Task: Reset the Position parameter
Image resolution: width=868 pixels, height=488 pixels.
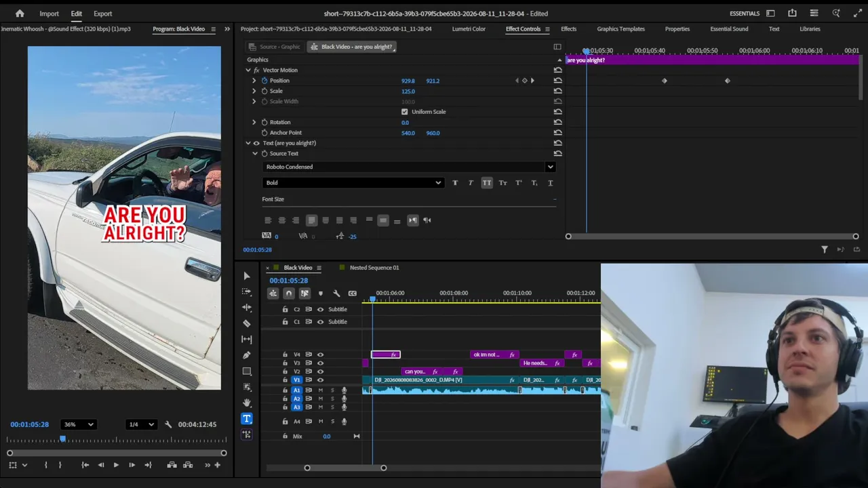Action: 558,81
